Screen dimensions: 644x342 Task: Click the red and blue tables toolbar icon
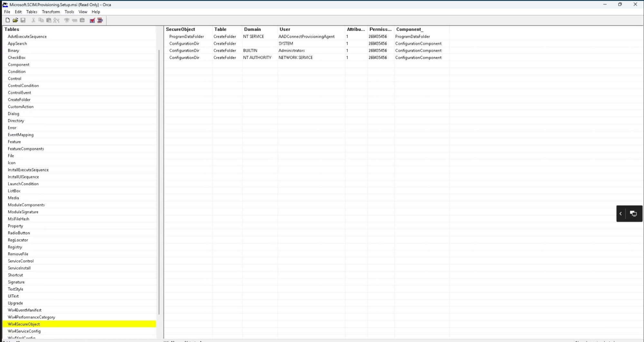tap(100, 20)
